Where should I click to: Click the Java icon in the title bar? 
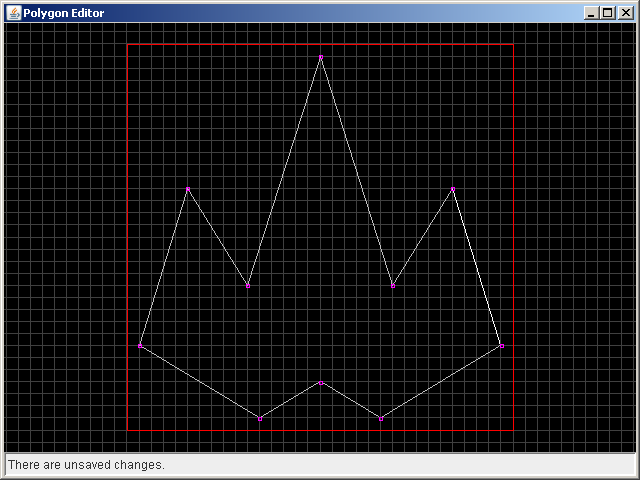click(x=13, y=13)
